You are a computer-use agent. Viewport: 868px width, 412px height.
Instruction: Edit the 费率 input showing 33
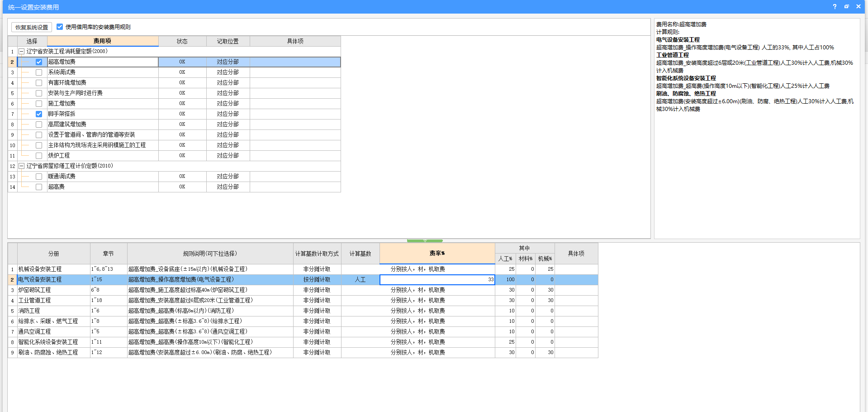[437, 280]
